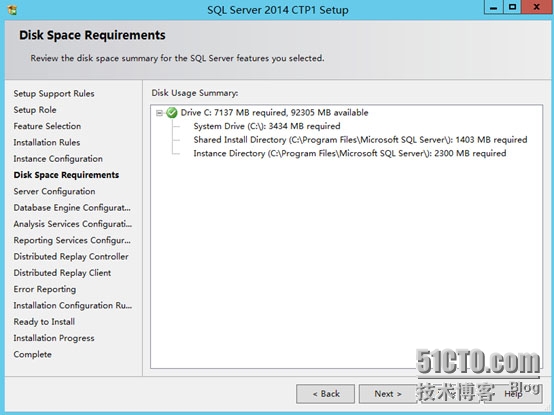Image resolution: width=554 pixels, height=415 pixels.
Task: Select Feature Selection step
Action: point(47,126)
